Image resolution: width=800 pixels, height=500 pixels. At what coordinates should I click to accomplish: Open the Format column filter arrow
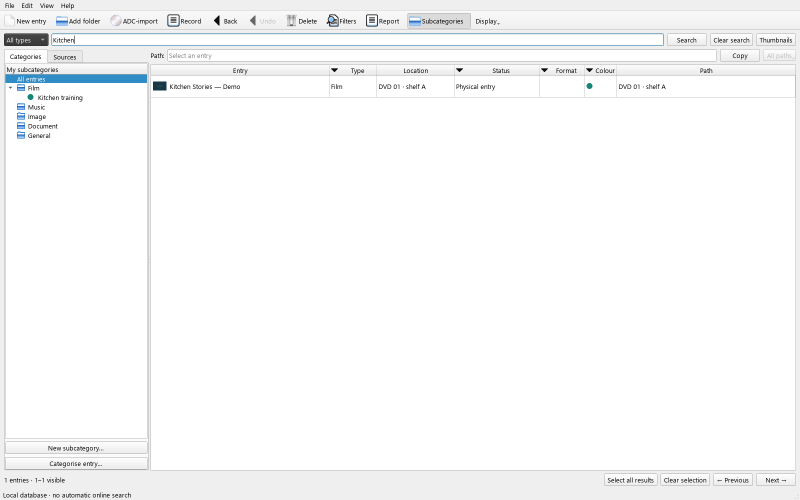click(544, 70)
